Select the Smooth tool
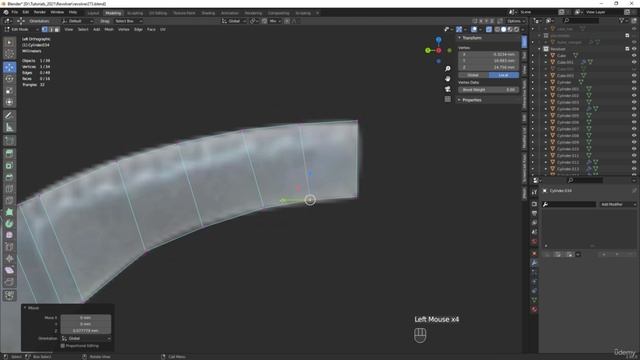 [9, 236]
